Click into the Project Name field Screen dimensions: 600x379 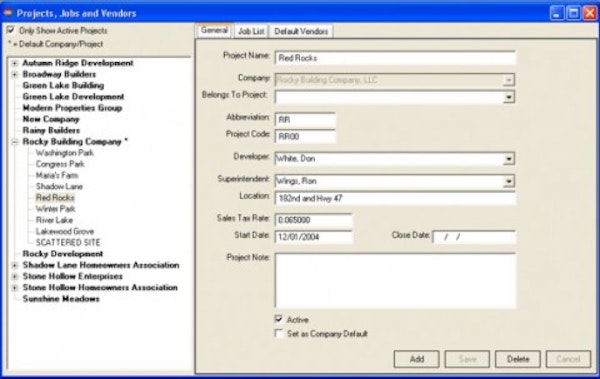coord(395,58)
